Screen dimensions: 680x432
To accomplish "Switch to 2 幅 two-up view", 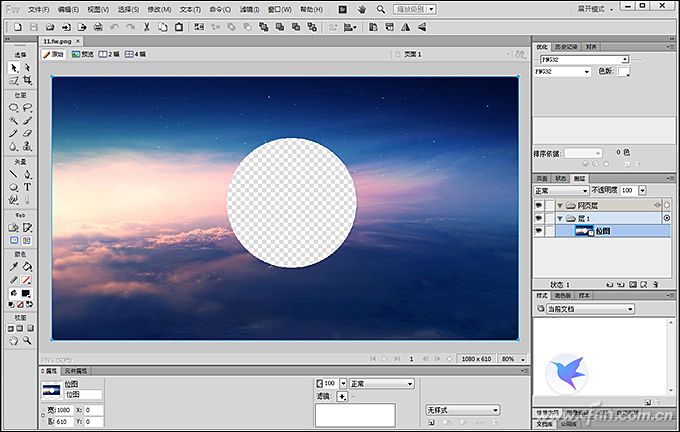I will [108, 54].
